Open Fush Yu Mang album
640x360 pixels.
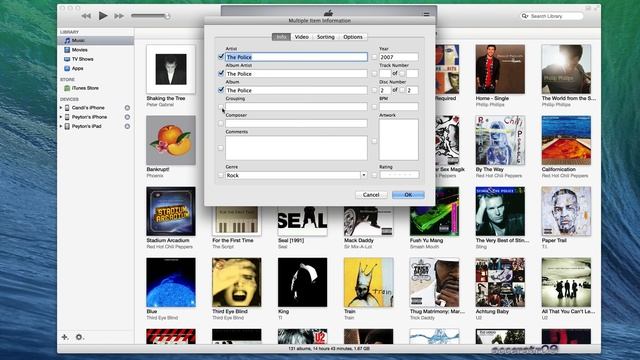(434, 221)
